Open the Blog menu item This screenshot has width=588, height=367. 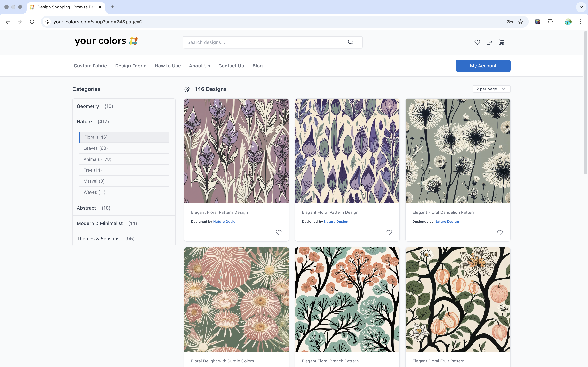pyautogui.click(x=257, y=66)
